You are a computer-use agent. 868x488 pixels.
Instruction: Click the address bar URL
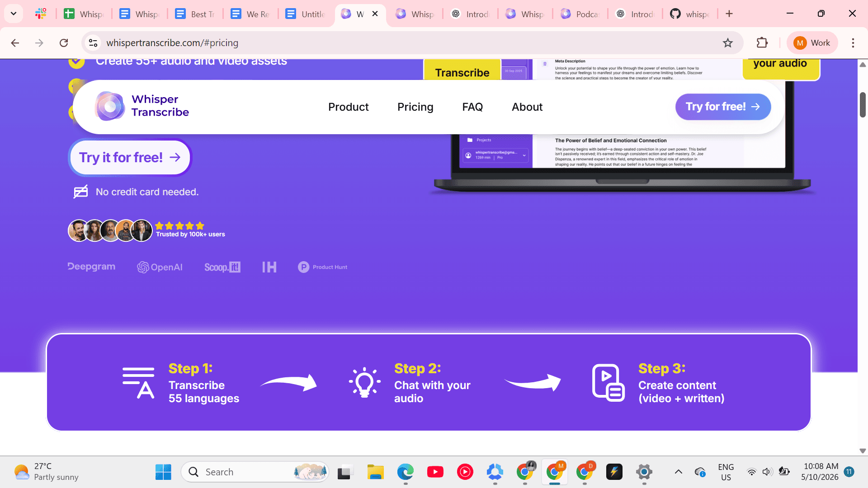[172, 43]
